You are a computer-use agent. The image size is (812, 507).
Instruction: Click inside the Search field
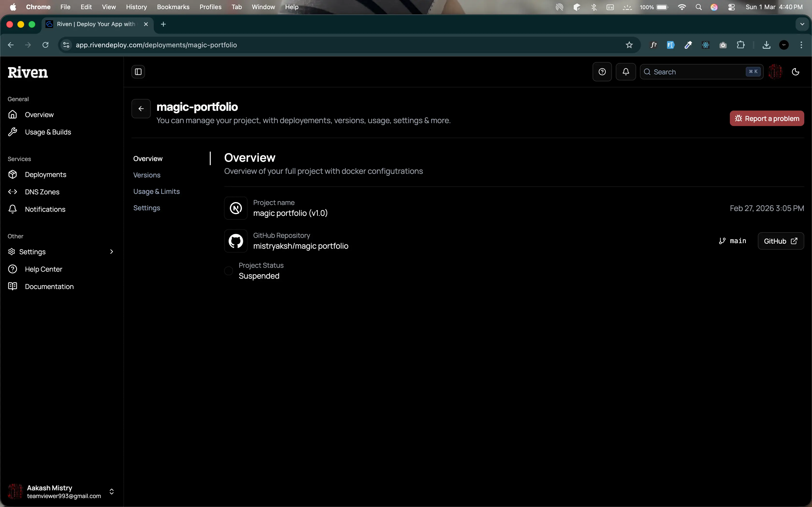(x=691, y=71)
